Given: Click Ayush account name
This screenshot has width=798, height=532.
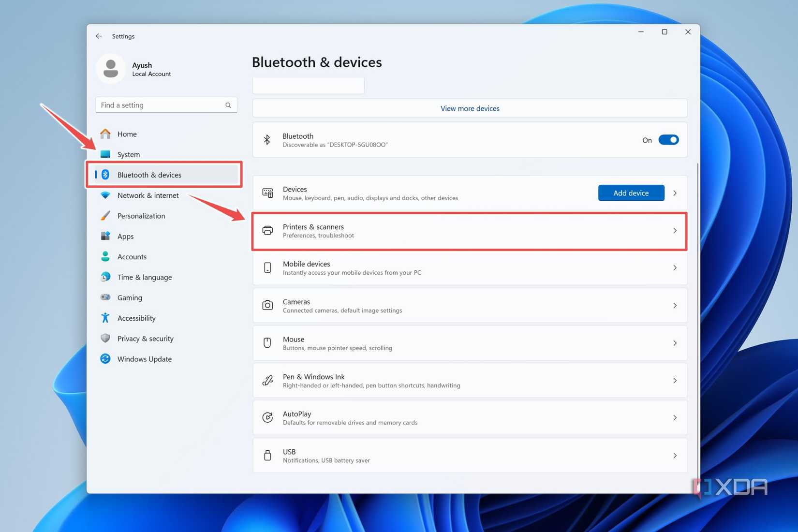Looking at the screenshot, I should [142, 65].
